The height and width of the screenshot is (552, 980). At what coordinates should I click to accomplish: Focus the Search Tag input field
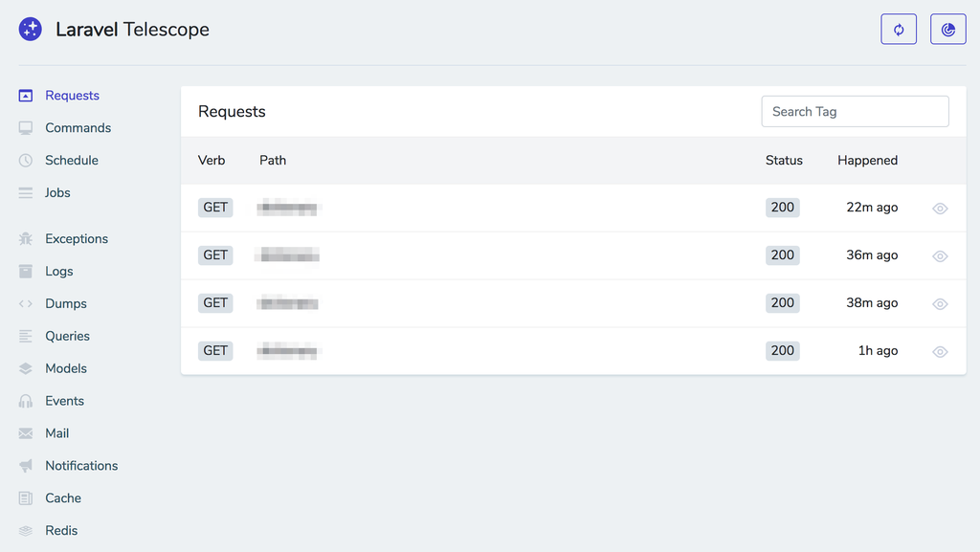click(855, 111)
